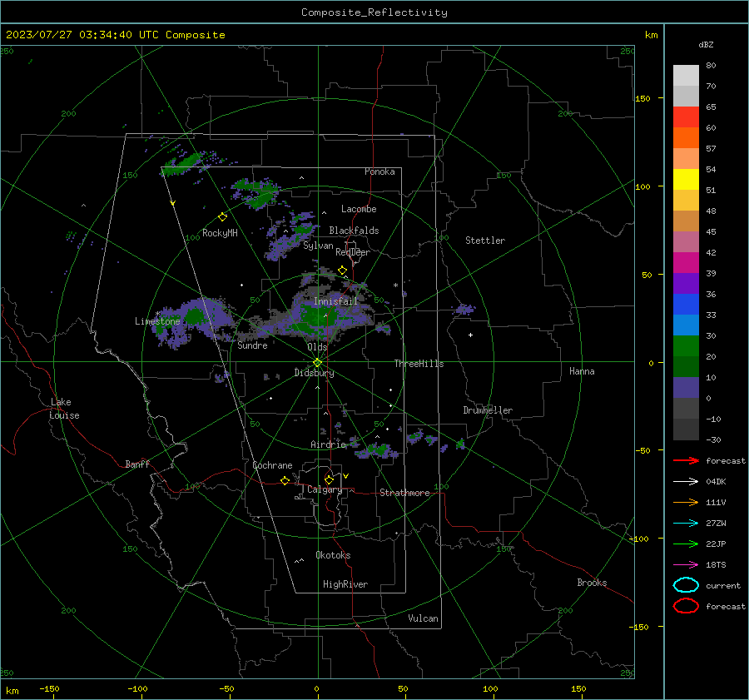Click the Airdrie label
This screenshot has height=700, width=749.
pos(328,444)
